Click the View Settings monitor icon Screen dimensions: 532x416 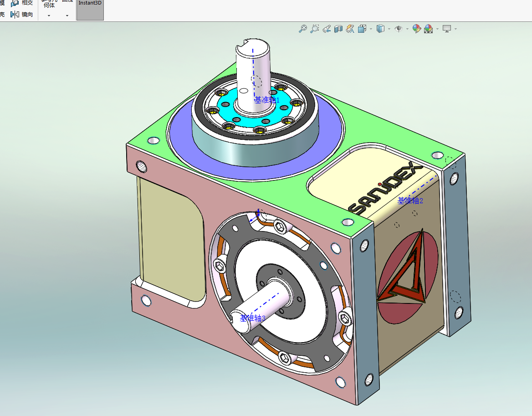click(447, 29)
